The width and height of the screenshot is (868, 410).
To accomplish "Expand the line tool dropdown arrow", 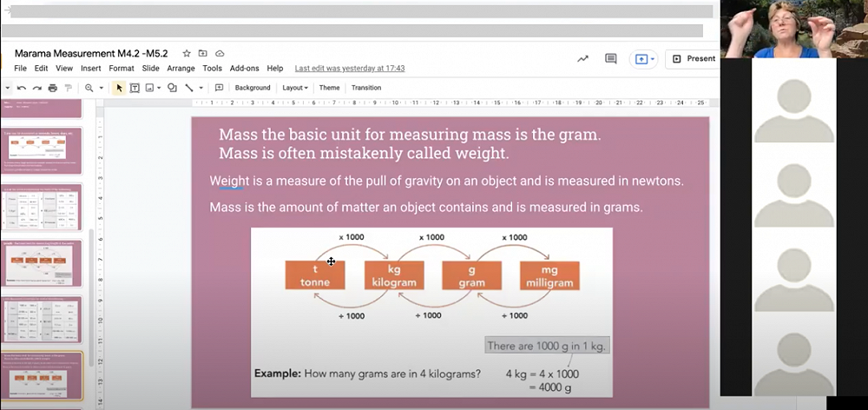I will tap(201, 88).
